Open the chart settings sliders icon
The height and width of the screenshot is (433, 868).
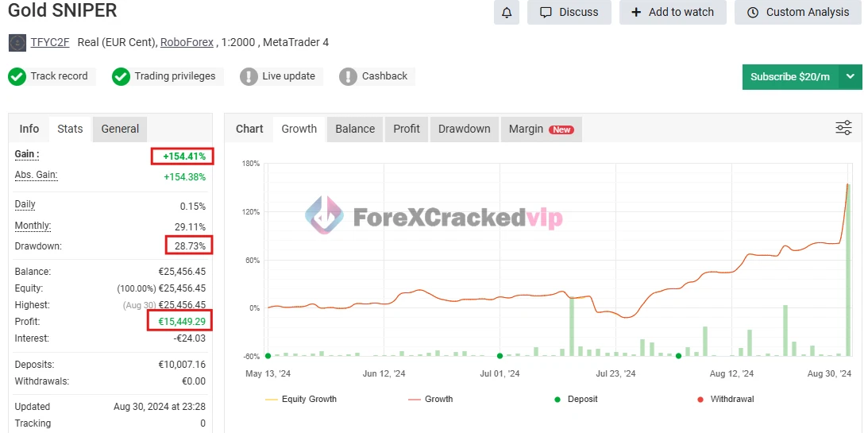[843, 128]
